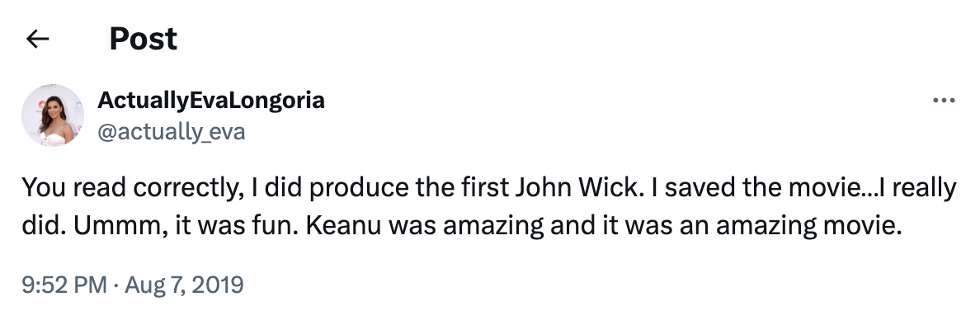Click the words "John Wick" in the post

point(579,188)
